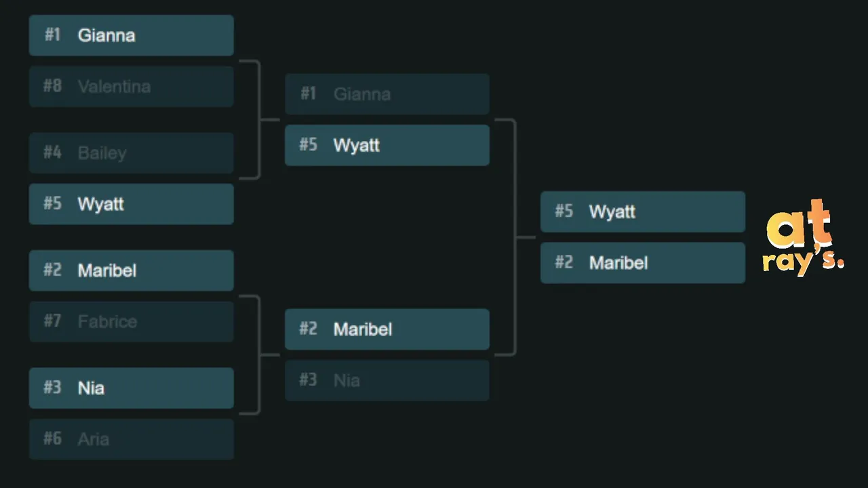Click faded #1 Gianna in the semifinal
Image resolution: width=868 pixels, height=488 pixels.
pyautogui.click(x=387, y=94)
